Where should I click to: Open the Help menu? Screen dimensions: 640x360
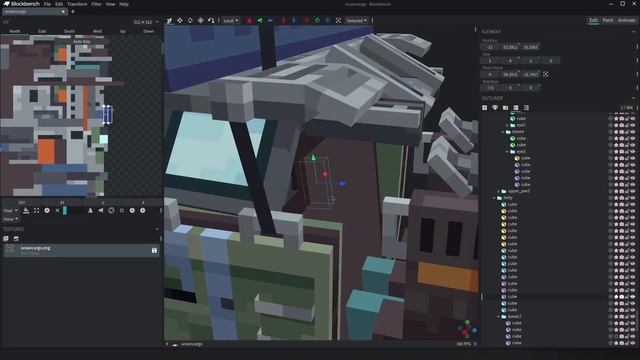click(x=124, y=4)
